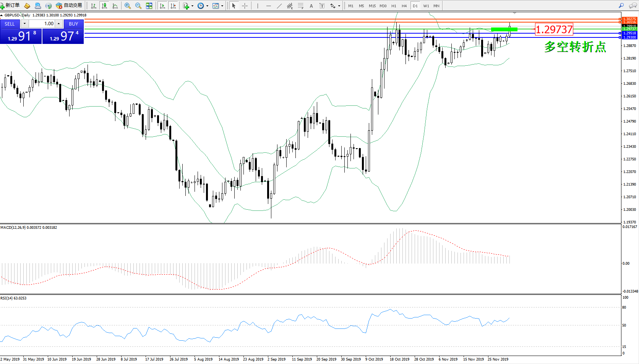Image resolution: width=639 pixels, height=364 pixels.
Task: Click the green rectangle marker on chart
Action: (504, 29)
